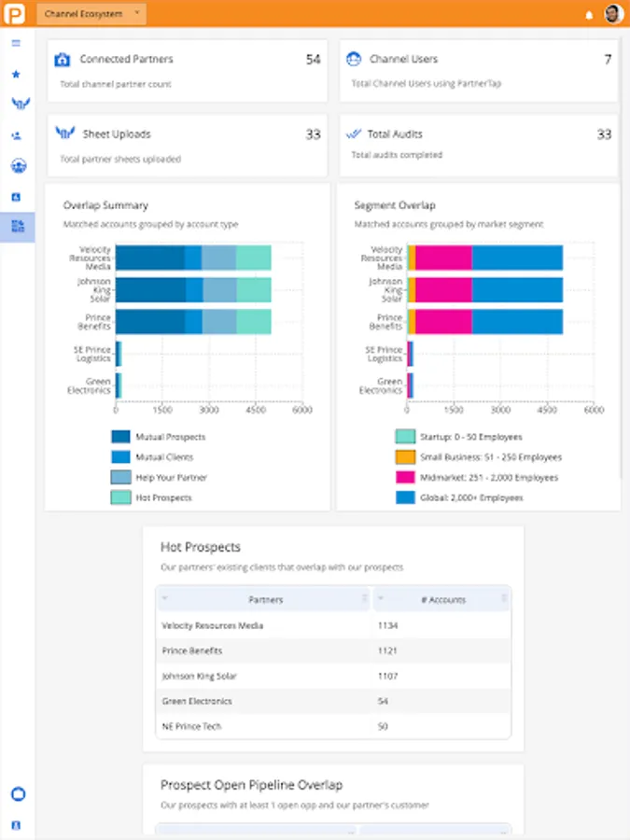Expand the # Accounts column sort arrow
The width and height of the screenshot is (630, 840).
(x=382, y=599)
